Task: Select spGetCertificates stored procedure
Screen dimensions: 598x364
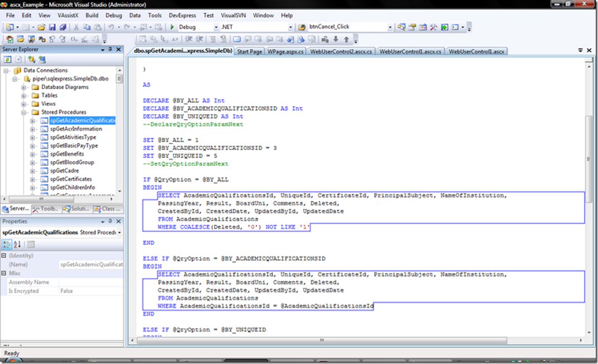Action: tap(71, 179)
